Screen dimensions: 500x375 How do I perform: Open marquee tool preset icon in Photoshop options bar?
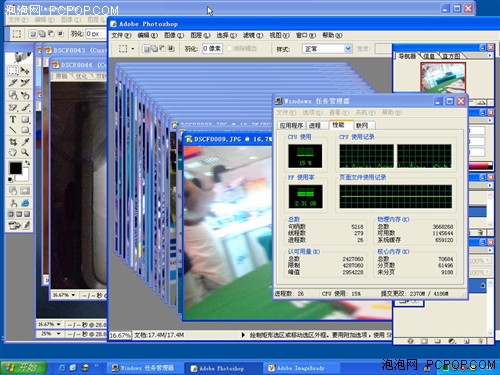[123, 49]
